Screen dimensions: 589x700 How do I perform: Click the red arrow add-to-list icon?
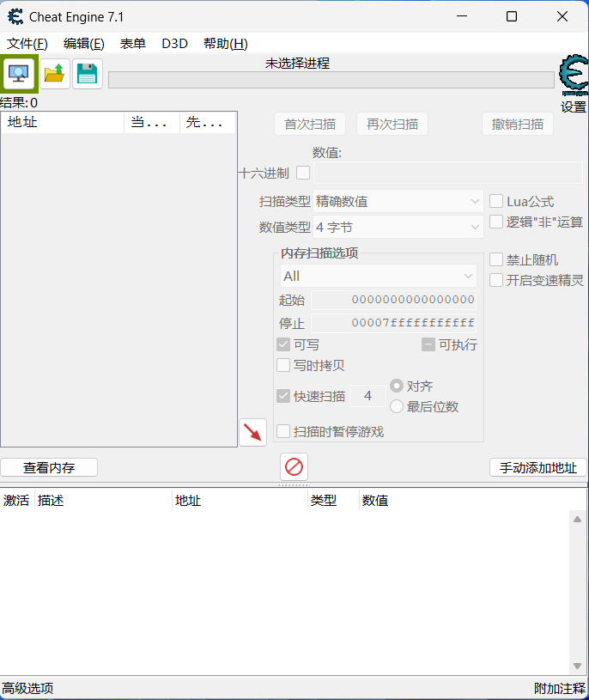(x=253, y=432)
